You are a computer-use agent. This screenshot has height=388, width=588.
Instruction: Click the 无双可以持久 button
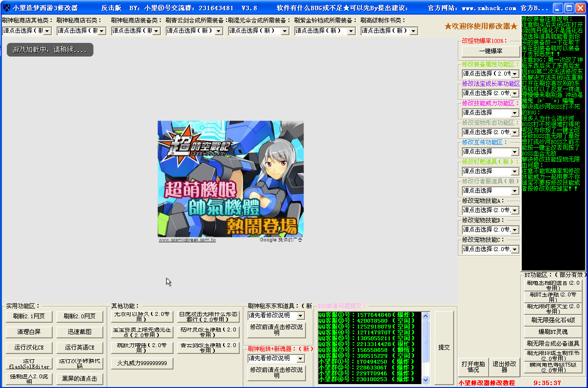coord(142,317)
